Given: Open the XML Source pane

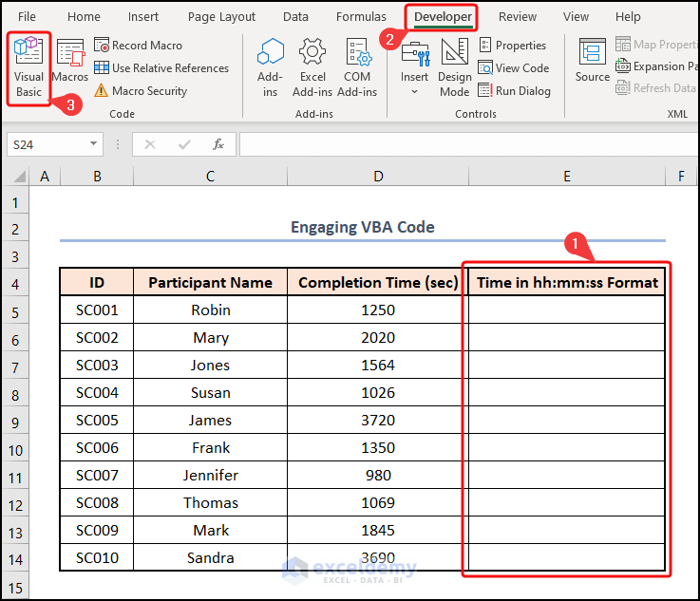Looking at the screenshot, I should (x=593, y=61).
